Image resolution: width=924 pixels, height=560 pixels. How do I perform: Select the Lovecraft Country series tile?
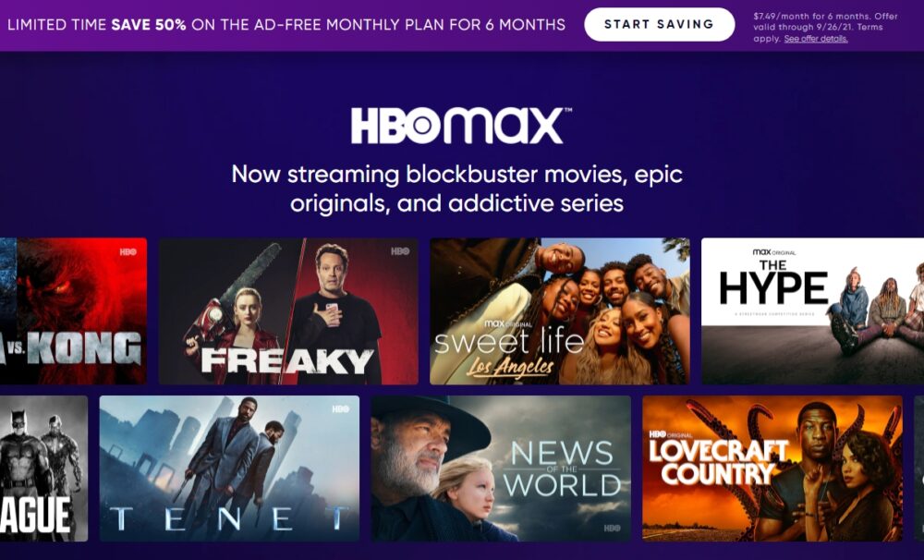click(772, 469)
